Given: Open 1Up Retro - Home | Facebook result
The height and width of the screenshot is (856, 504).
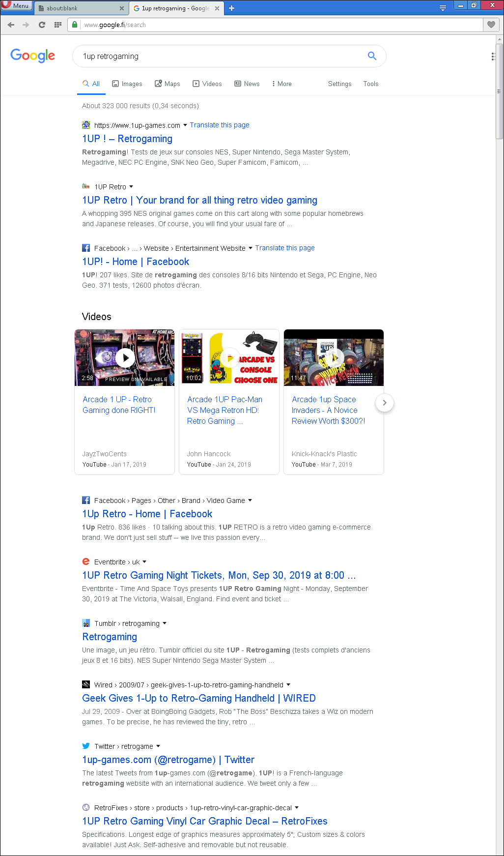Looking at the screenshot, I should pyautogui.click(x=147, y=514).
